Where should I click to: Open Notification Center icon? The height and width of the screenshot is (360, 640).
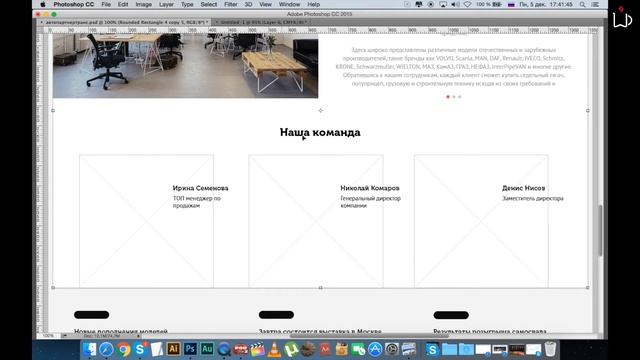coord(596,4)
